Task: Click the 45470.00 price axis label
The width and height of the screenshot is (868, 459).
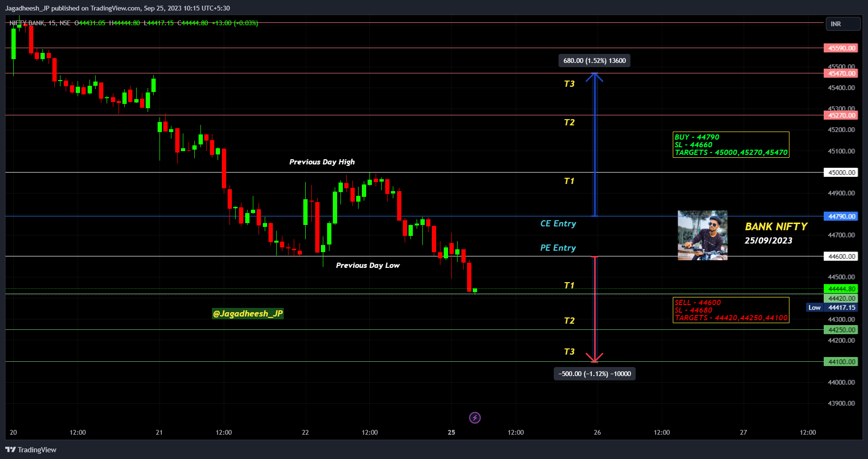Action: tap(841, 73)
